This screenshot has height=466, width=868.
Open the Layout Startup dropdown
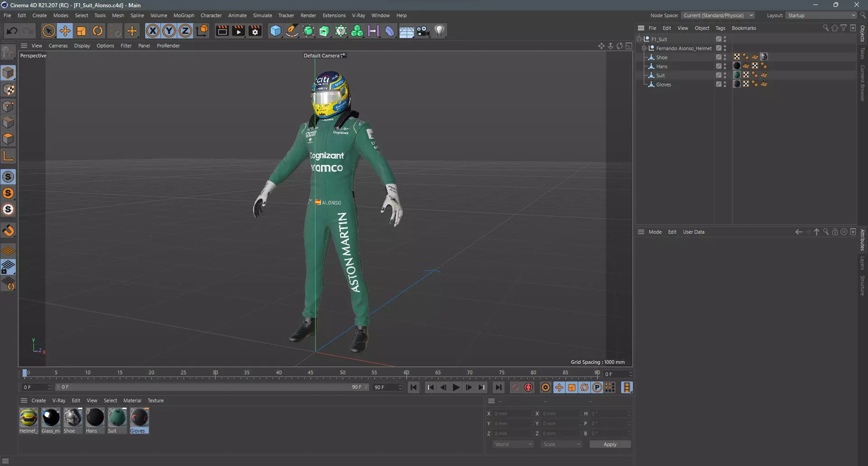[821, 15]
